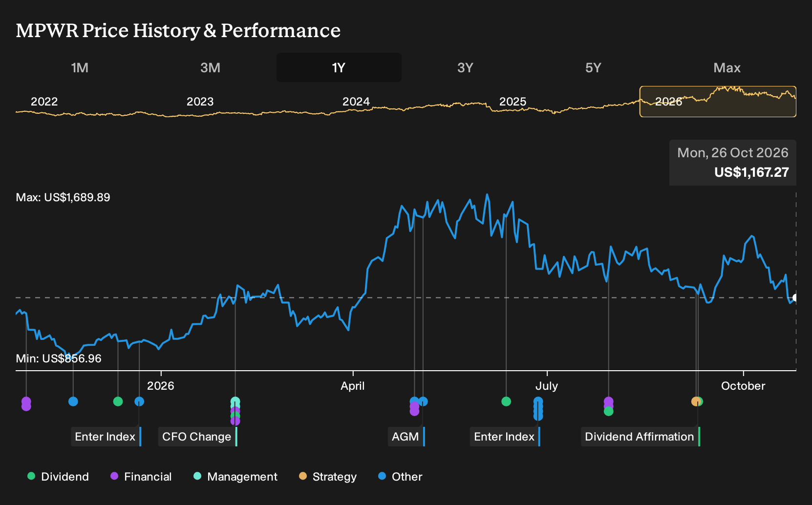
Task: Toggle Management events in legend
Action: [235, 477]
